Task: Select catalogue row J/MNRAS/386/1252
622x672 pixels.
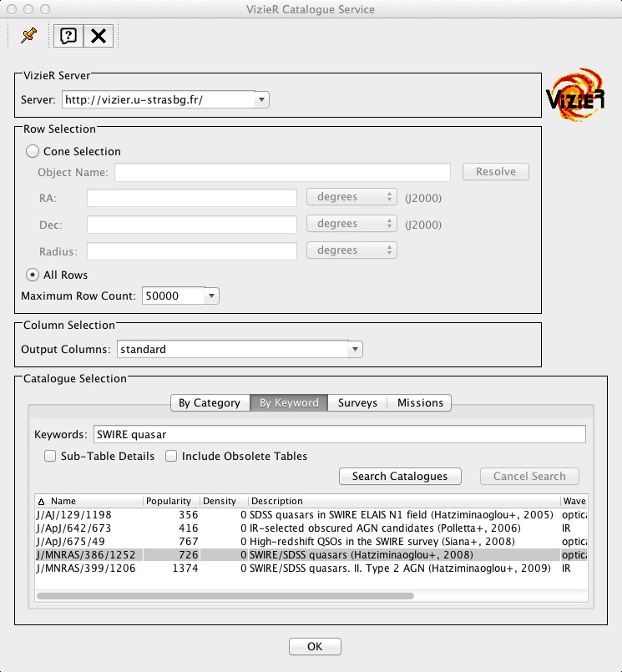Action: pyautogui.click(x=311, y=554)
